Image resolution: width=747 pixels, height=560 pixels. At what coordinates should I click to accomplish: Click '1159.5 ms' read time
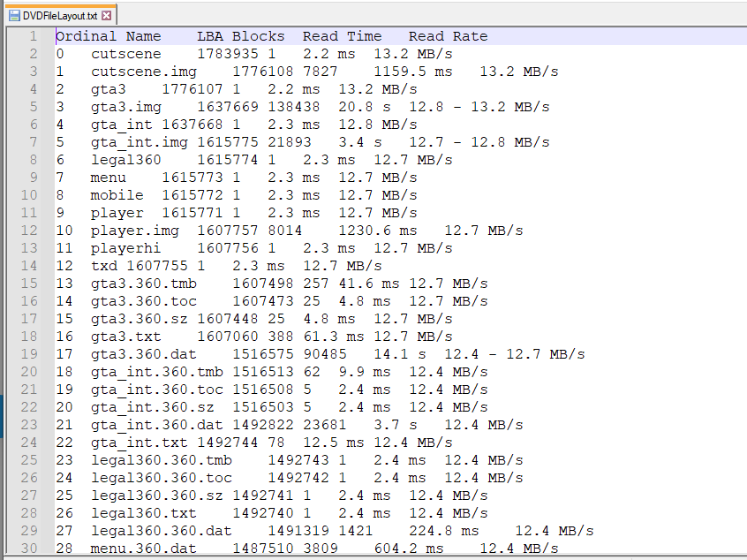click(413, 72)
